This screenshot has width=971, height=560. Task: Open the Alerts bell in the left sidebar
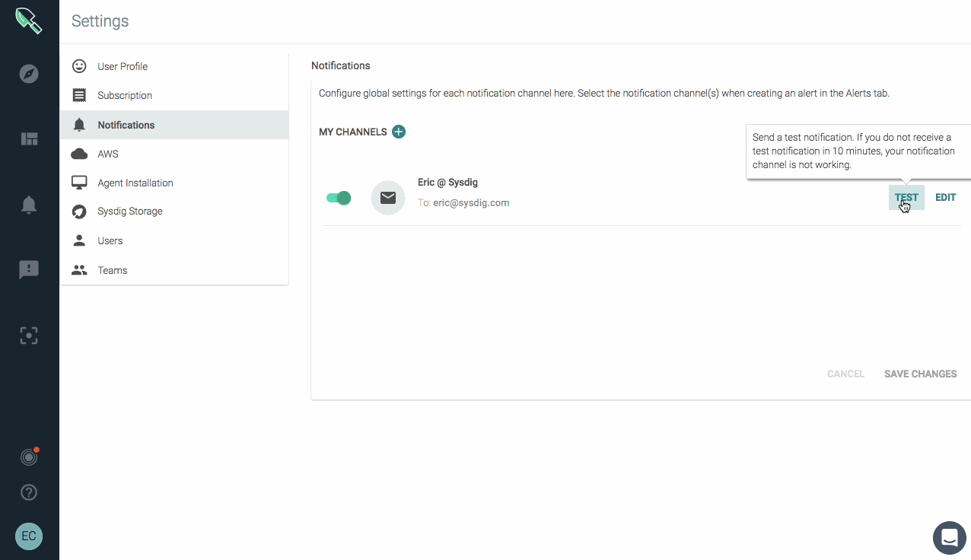point(29,205)
